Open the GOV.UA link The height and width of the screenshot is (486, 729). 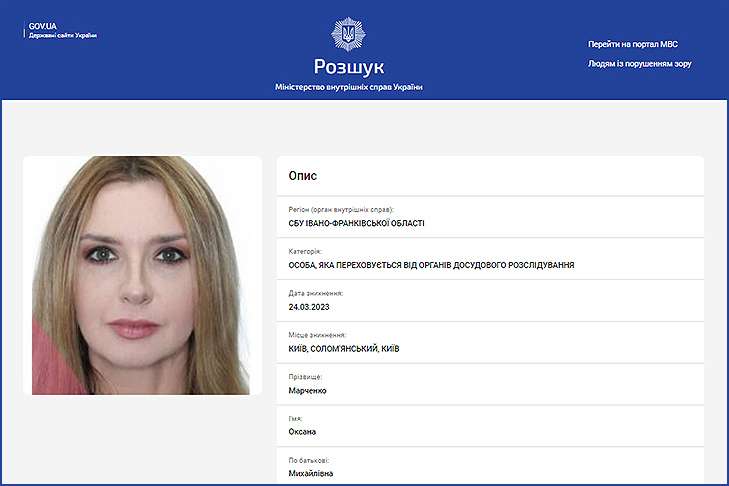[x=43, y=24]
